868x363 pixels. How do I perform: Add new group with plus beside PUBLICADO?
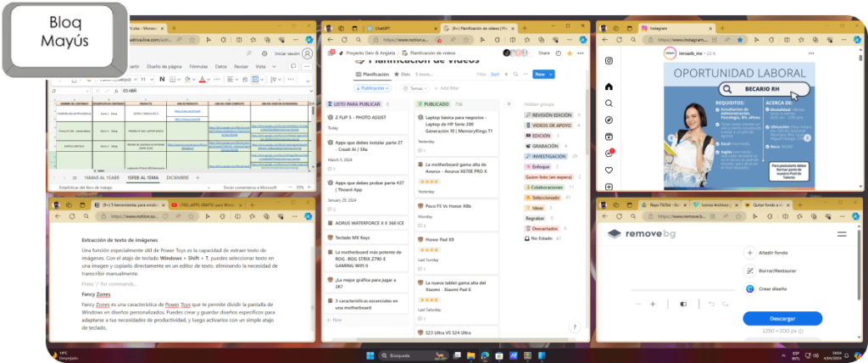click(x=509, y=104)
